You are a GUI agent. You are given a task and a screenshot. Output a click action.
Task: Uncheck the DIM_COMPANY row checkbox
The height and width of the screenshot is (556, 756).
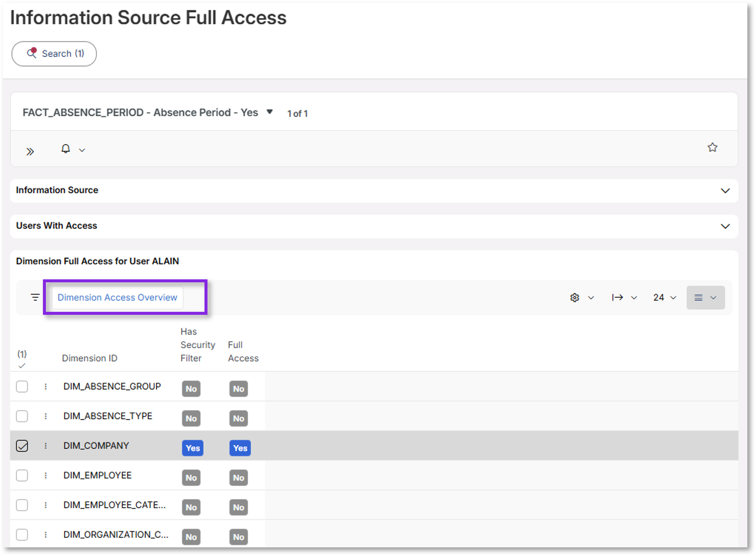point(22,446)
